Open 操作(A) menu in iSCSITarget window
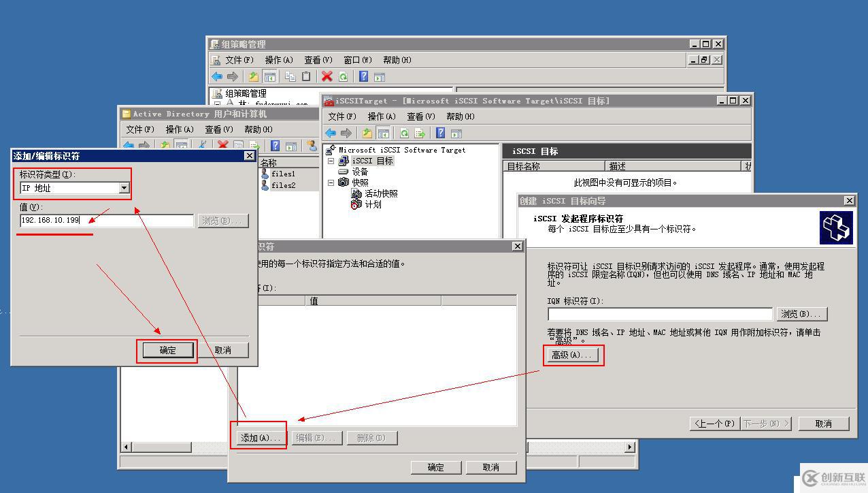Image resolution: width=868 pixels, height=493 pixels. (x=382, y=116)
